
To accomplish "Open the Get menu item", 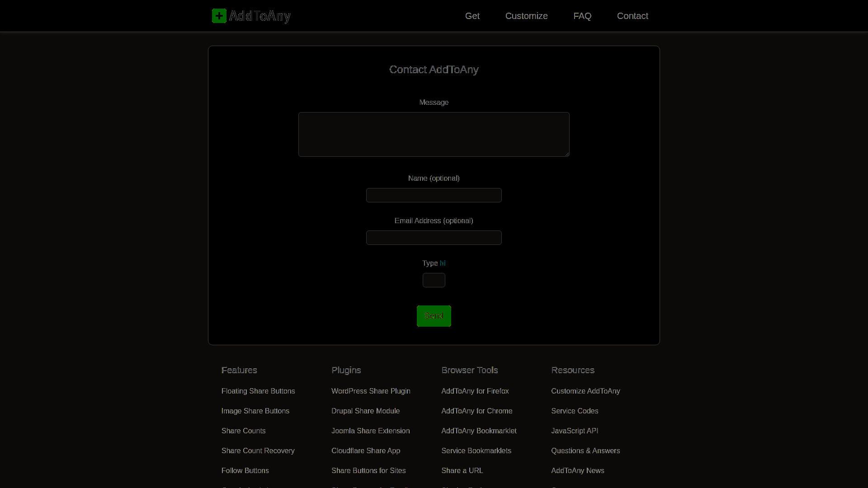I will point(472,16).
